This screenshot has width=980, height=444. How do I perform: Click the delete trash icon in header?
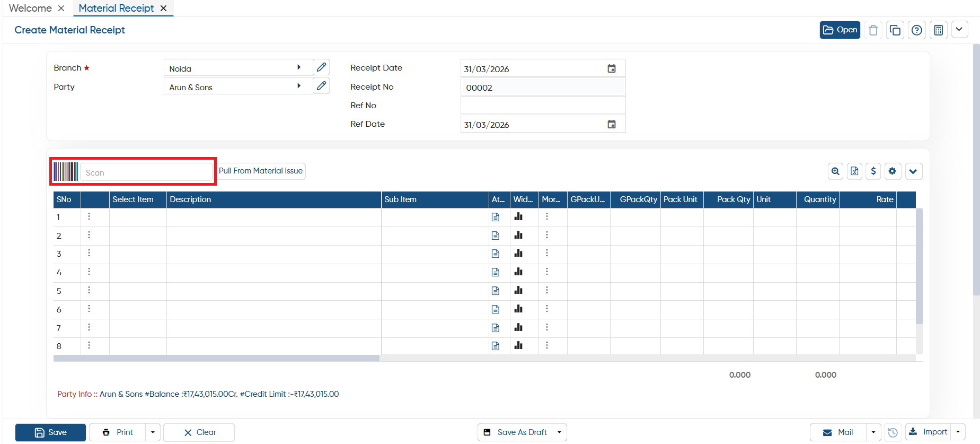(873, 30)
